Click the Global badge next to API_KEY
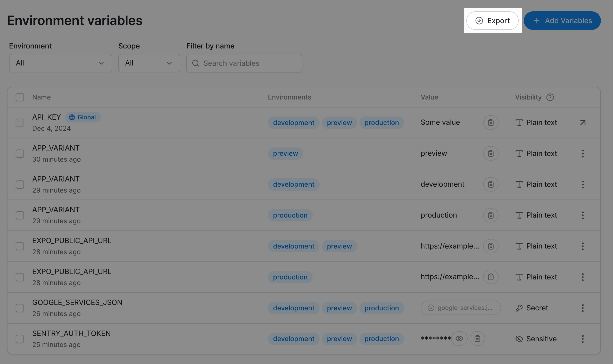Viewport: 613px width, 364px height. click(x=83, y=117)
